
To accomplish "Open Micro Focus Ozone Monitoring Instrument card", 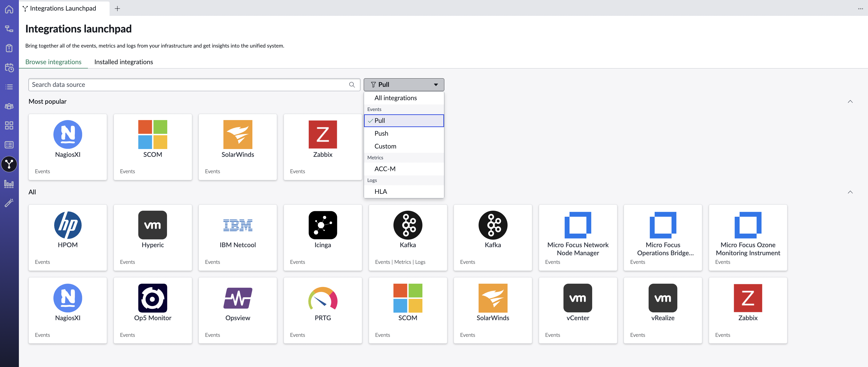I will [x=748, y=238].
